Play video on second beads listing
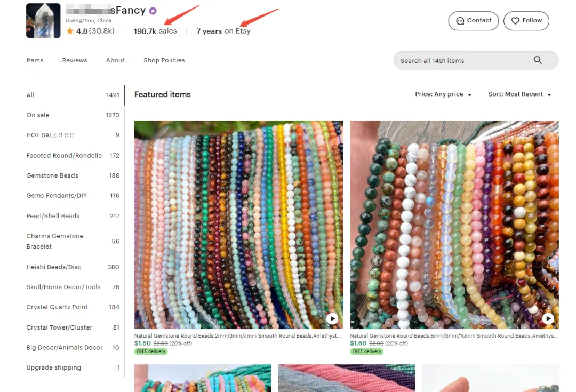576x392 pixels. (548, 318)
